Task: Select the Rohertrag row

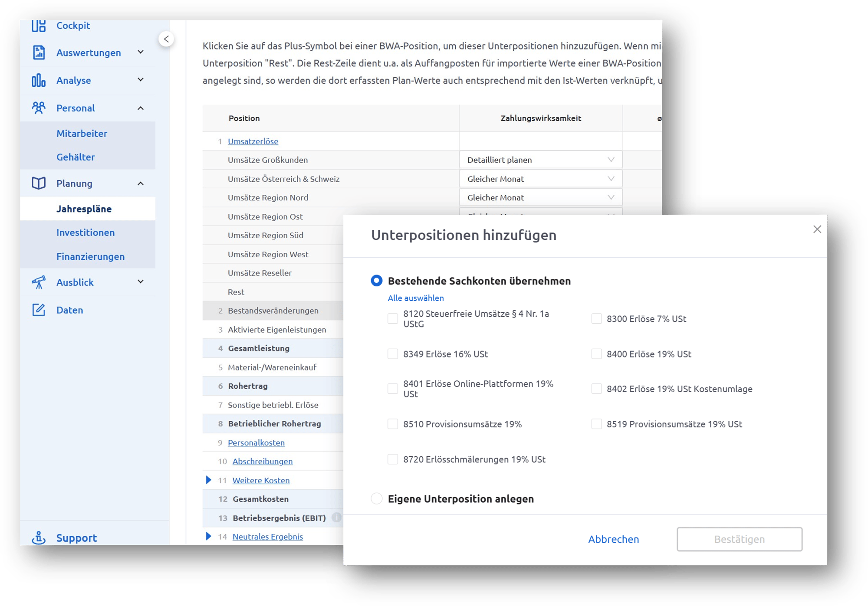Action: tap(273, 386)
